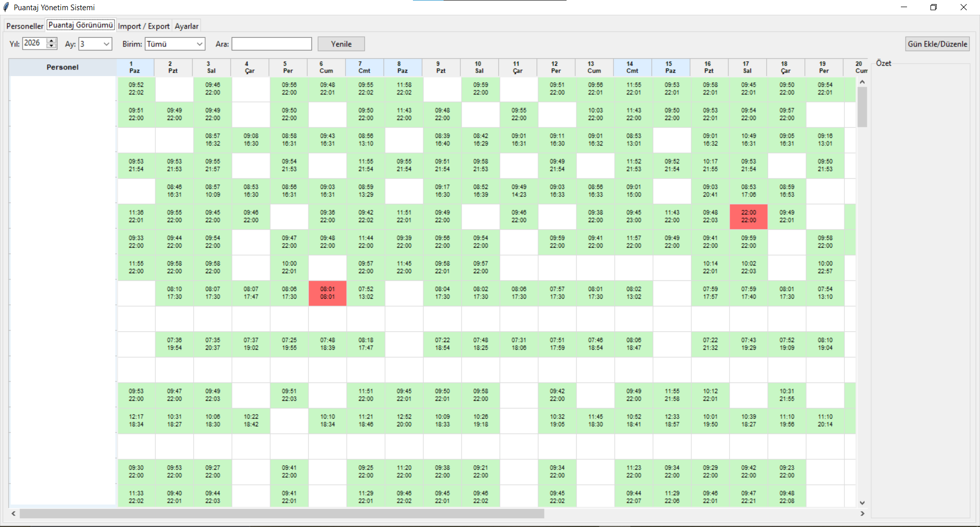The height and width of the screenshot is (527, 980).
Task: Select the Puantaj Görünümü tab
Action: coord(81,25)
